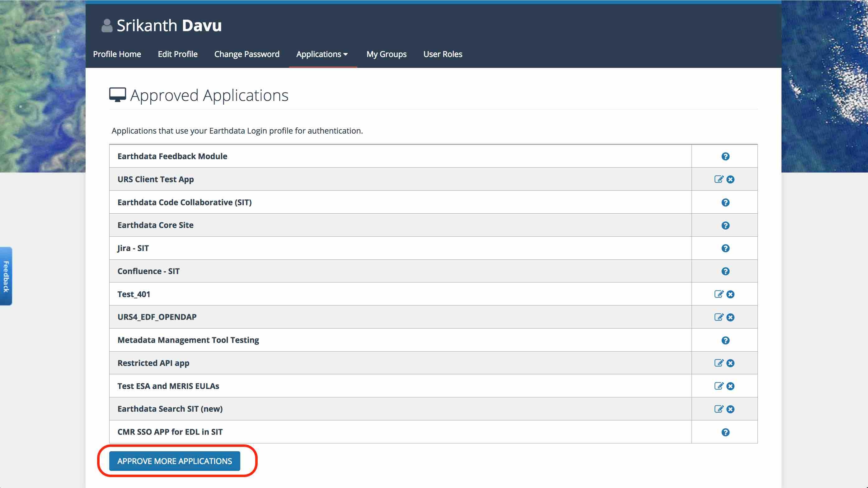This screenshot has width=868, height=488.
Task: Click Approve More Applications button
Action: pos(175,461)
